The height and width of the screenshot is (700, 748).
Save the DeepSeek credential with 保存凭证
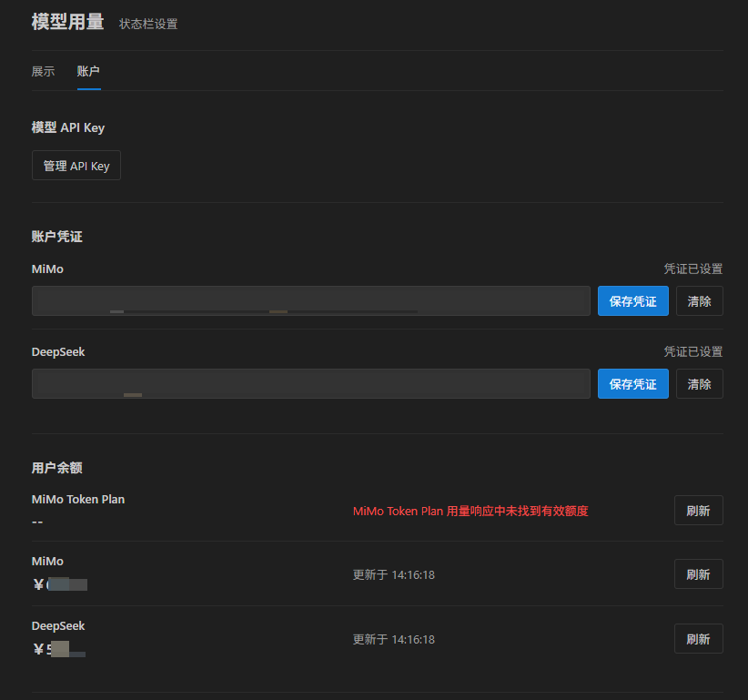coord(633,383)
